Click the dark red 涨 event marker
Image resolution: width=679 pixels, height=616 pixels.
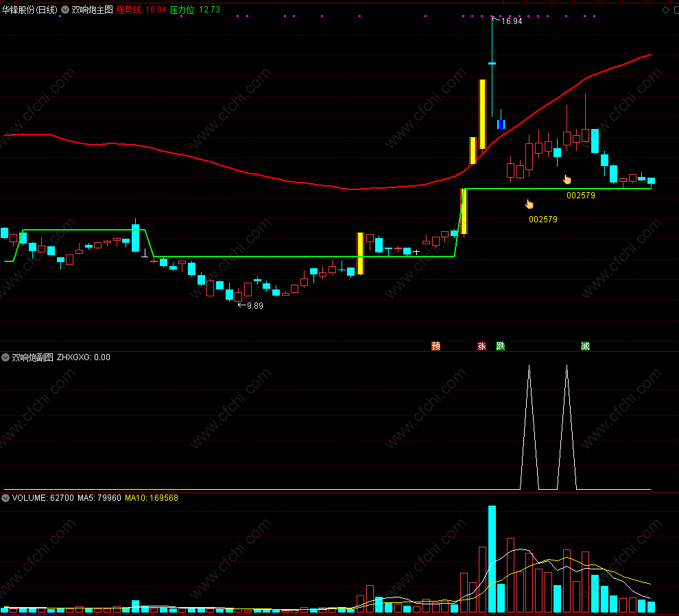(x=481, y=346)
